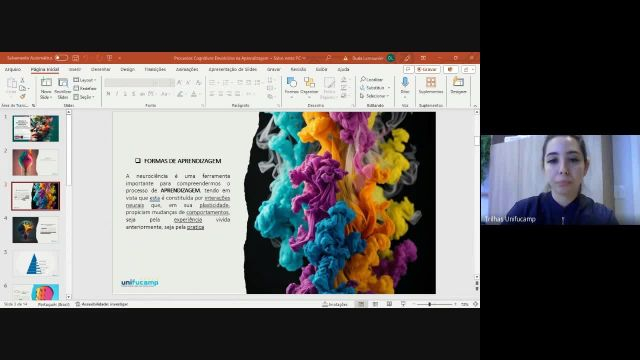Screen dimensions: 640x360
Task: Start dictation with the Ditar microphone
Action: click(x=405, y=82)
